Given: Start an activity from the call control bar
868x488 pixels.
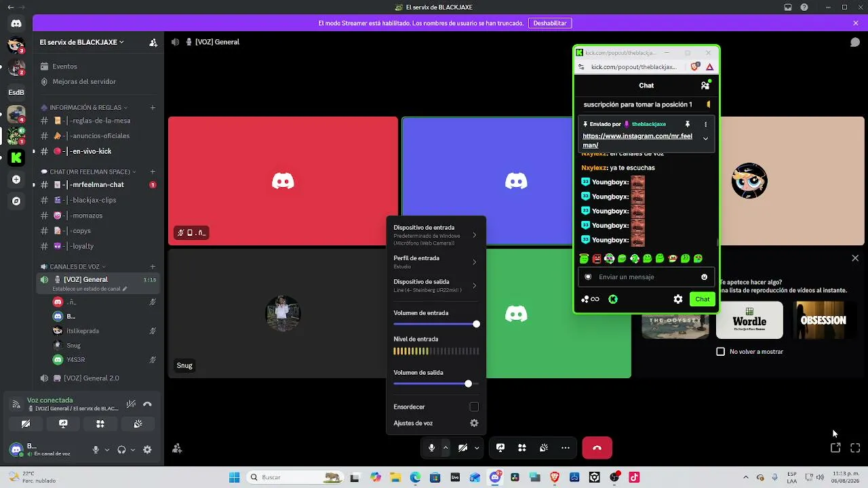Looking at the screenshot, I should click(522, 448).
